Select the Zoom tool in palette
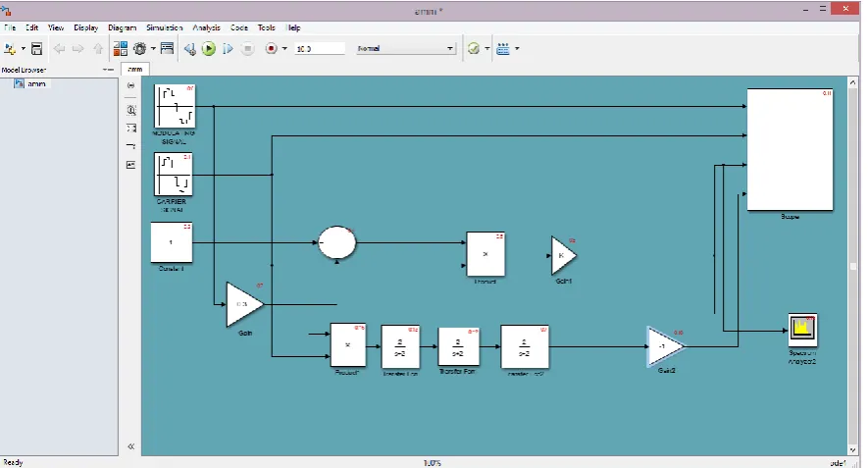868x468 pixels. [x=131, y=110]
